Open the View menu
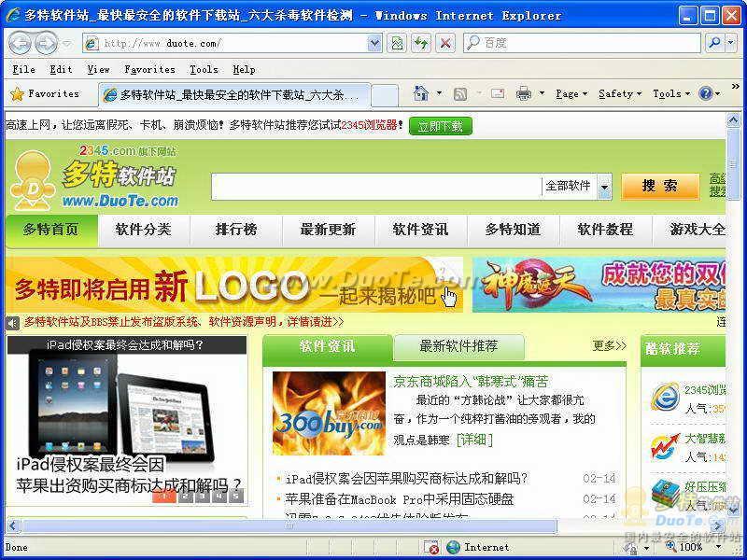 tap(98, 69)
